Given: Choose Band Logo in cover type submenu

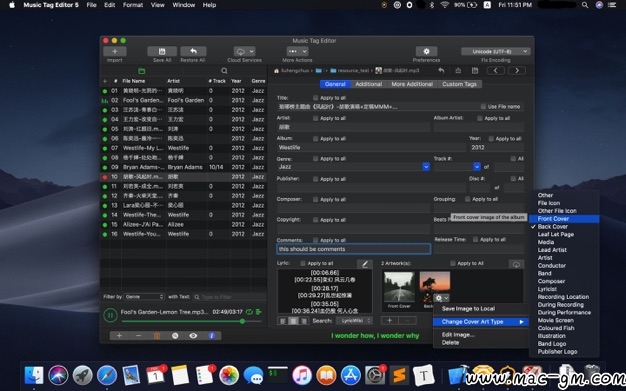Looking at the screenshot, I should 564,343.
